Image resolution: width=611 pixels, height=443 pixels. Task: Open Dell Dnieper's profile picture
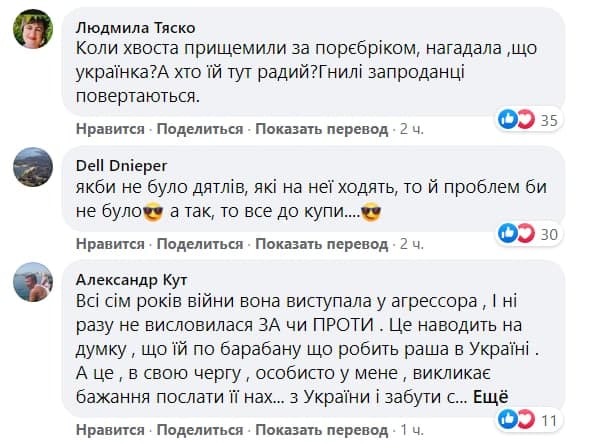pos(33,167)
